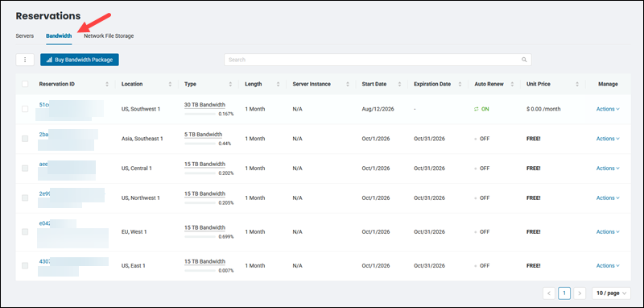Toggle the select-all header checkbox
This screenshot has width=644, height=308.
(25, 84)
